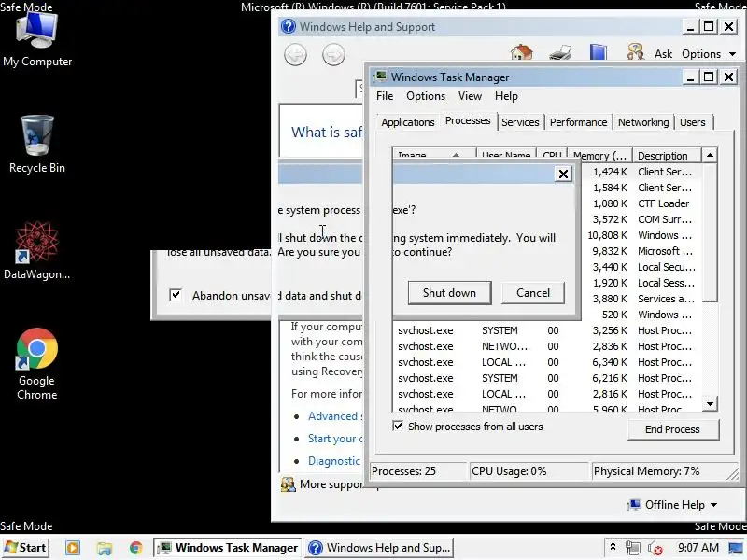Click the Shut down button in the dialog

(x=449, y=293)
